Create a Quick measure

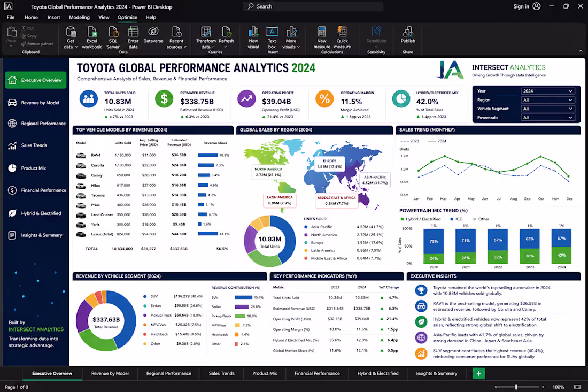pos(342,37)
